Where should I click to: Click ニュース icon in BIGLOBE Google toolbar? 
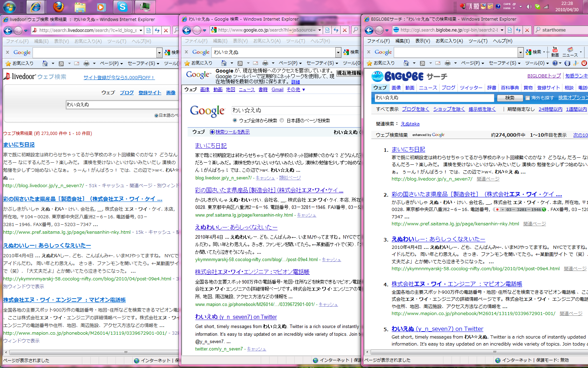click(x=570, y=52)
